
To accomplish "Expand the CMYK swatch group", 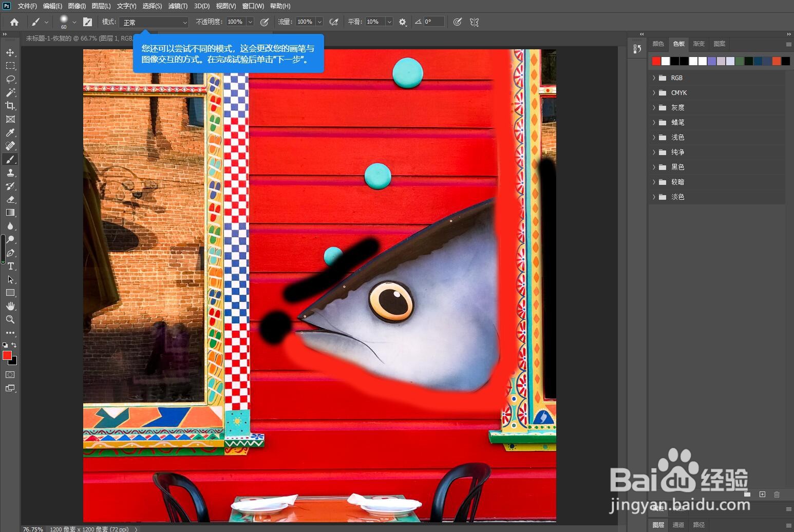I will pyautogui.click(x=654, y=93).
